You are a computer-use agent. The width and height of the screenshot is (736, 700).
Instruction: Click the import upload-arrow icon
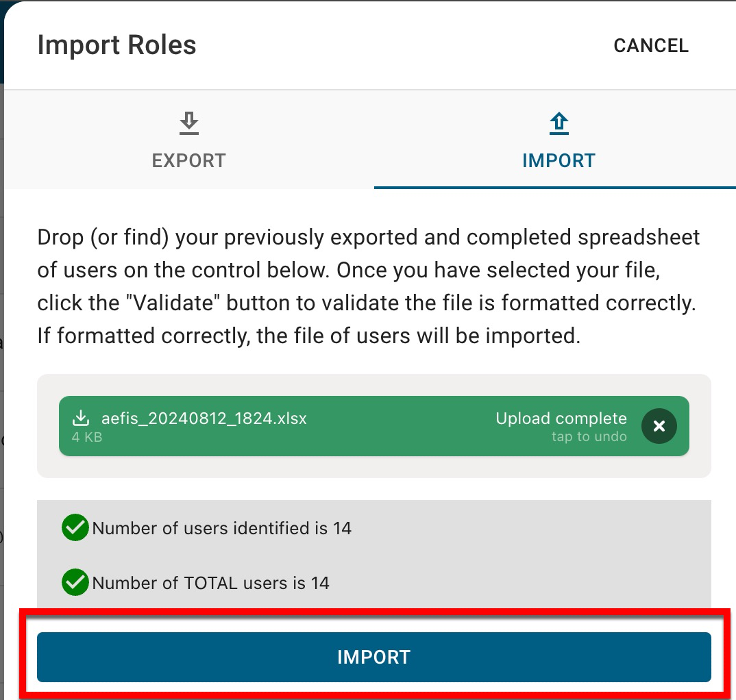coord(559,123)
